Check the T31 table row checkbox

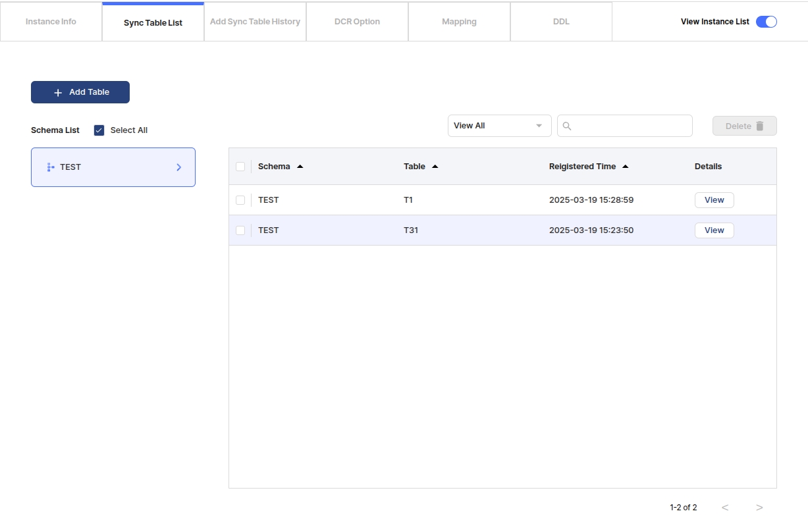pyautogui.click(x=240, y=230)
